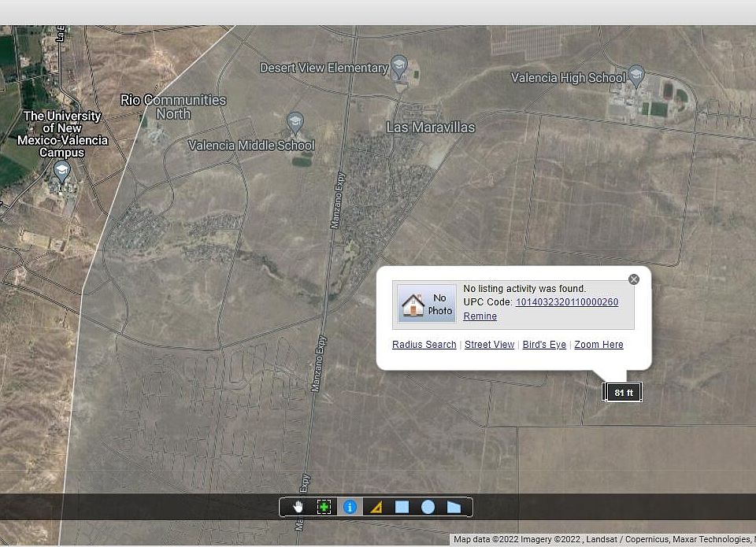Open UPC Code 1014032320110000260 link
756x547 pixels.
(x=566, y=302)
